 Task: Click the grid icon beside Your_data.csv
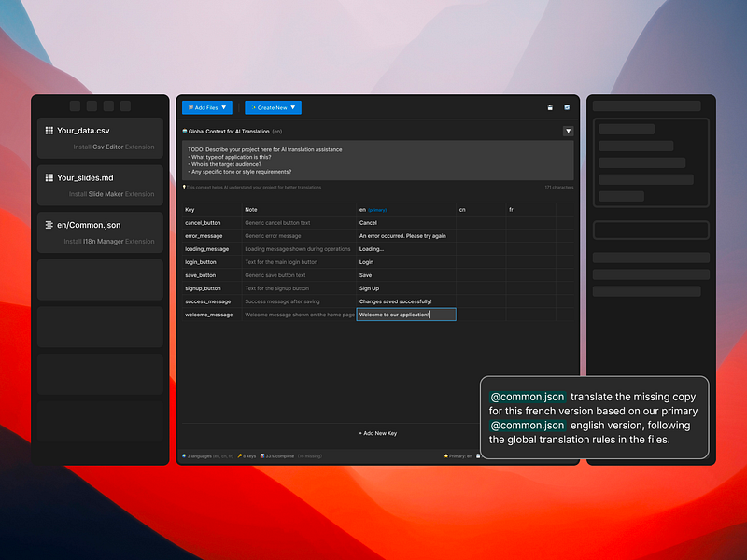click(x=49, y=131)
